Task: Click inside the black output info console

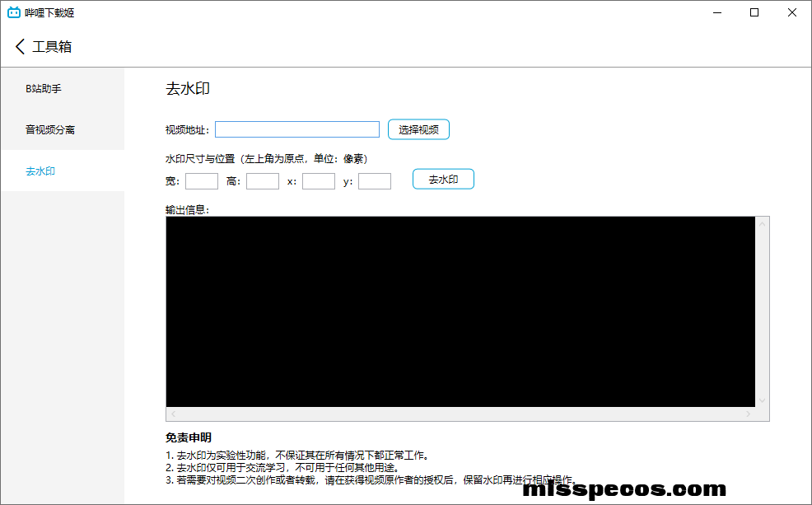Action: click(460, 311)
